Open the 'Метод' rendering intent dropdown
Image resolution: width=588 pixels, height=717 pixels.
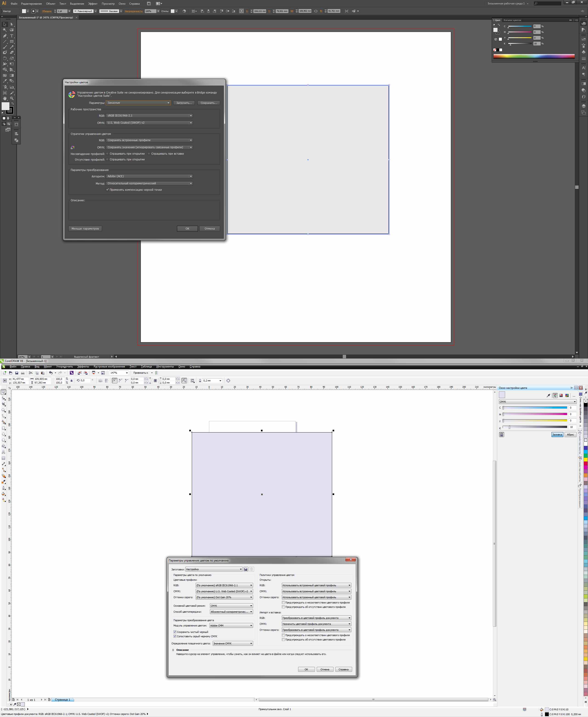149,183
